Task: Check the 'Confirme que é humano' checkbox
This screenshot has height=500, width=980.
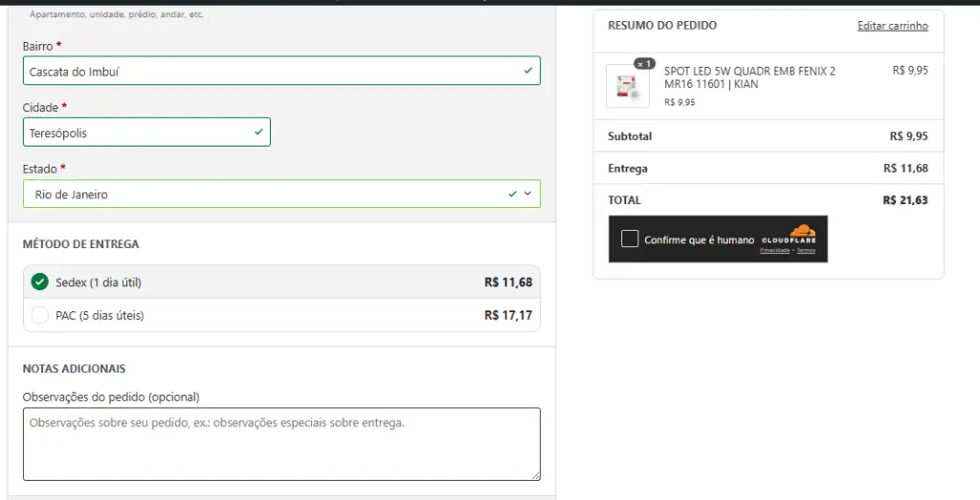Action: 629,239
